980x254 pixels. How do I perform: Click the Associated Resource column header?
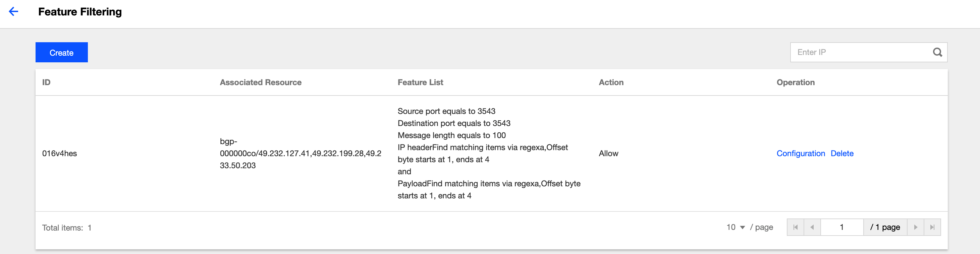click(x=261, y=82)
